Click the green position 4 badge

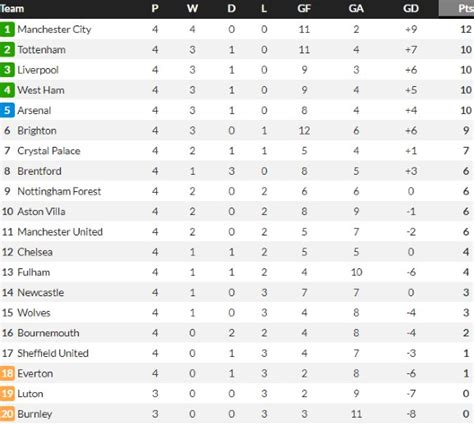7,90
